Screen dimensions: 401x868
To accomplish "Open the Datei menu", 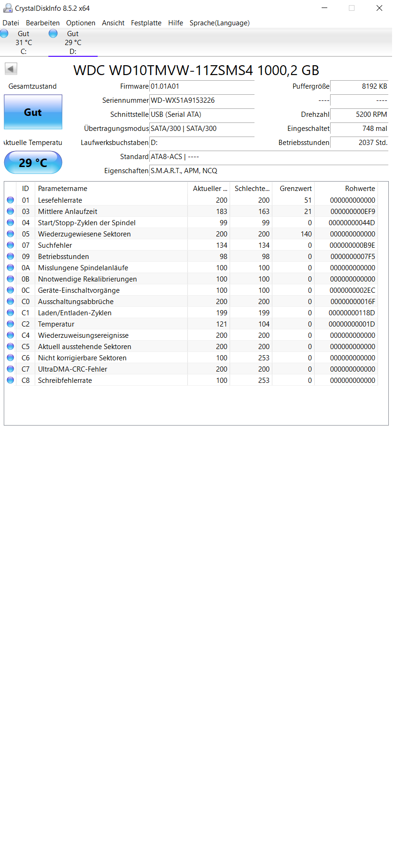I will click(x=11, y=23).
